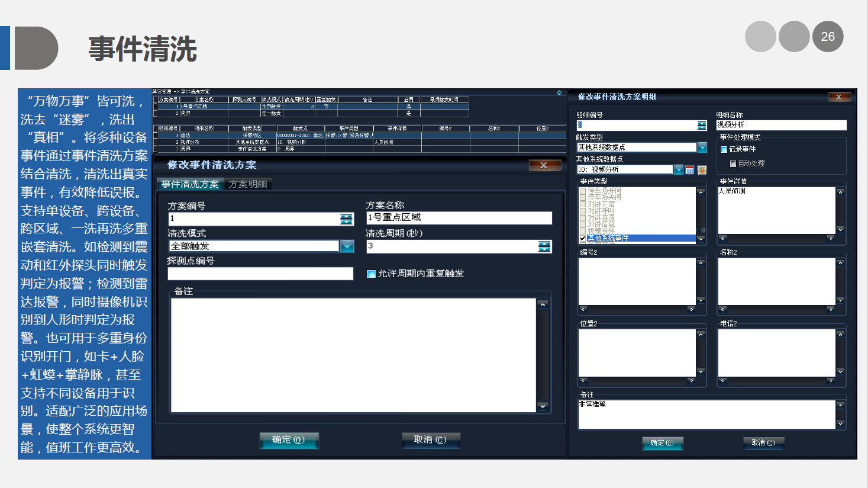Close the 修改事件清洗方案 dialog
Image resolution: width=868 pixels, height=488 pixels.
pos(544,165)
